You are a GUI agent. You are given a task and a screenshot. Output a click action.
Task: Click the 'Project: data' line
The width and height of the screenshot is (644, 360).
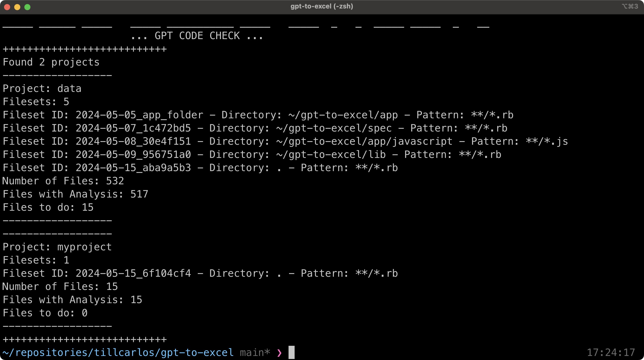(42, 89)
